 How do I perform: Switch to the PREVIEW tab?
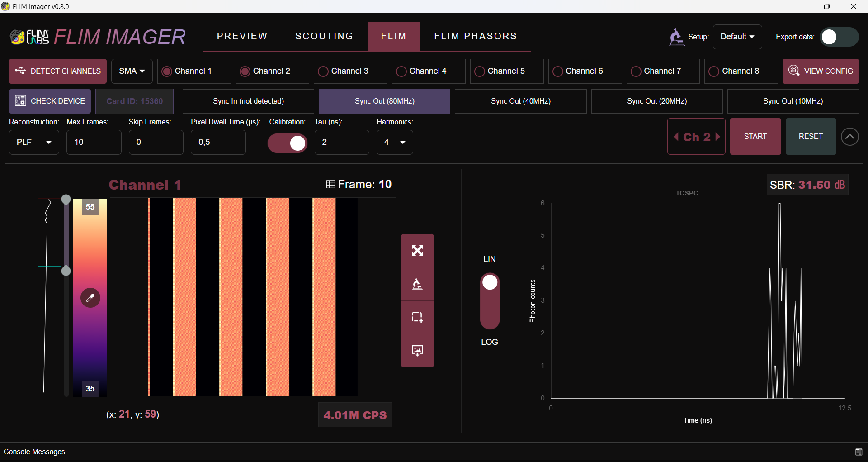point(242,36)
